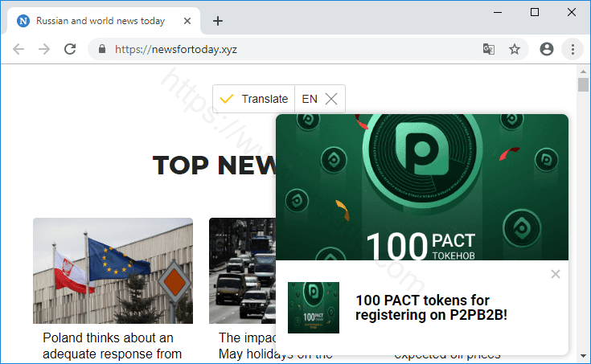Open the 100 PACT tokens notification headline
The image size is (591, 364).
coord(431,308)
